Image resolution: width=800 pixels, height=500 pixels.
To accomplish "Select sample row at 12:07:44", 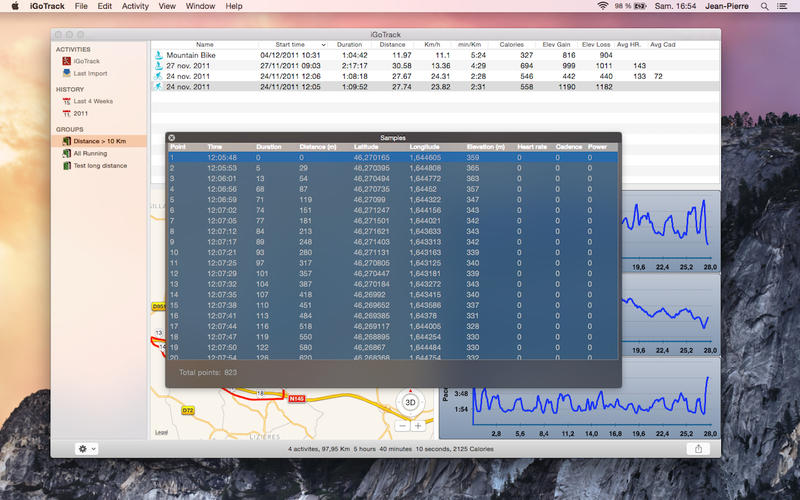I will [393, 327].
